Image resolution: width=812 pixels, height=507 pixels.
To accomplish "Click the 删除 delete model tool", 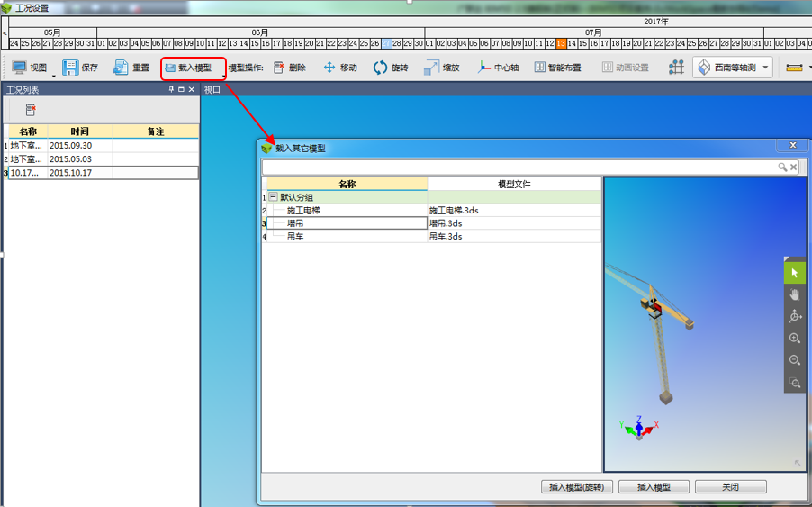I will pos(290,68).
